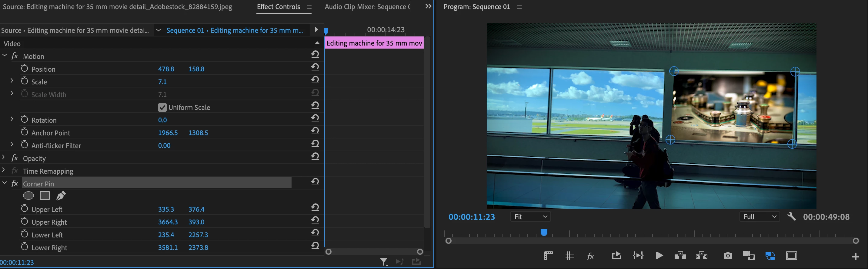This screenshot has width=868, height=269.
Task: Click the Effect Controls timeline playhead
Action: point(326,31)
